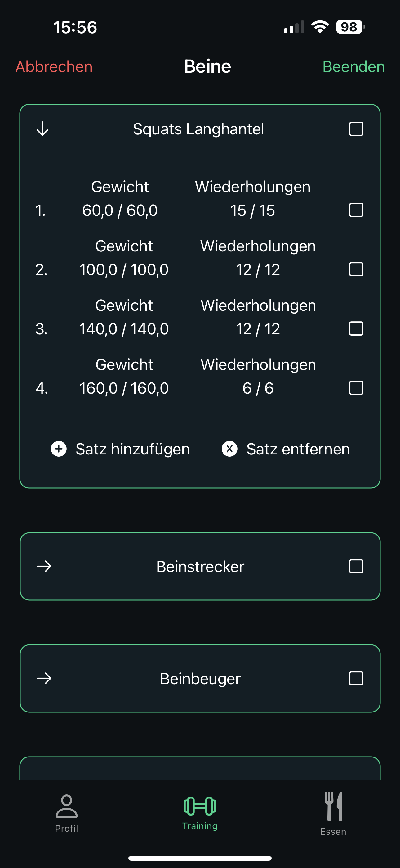Switch to the Profil tab label
The height and width of the screenshot is (868, 400).
pos(67,829)
